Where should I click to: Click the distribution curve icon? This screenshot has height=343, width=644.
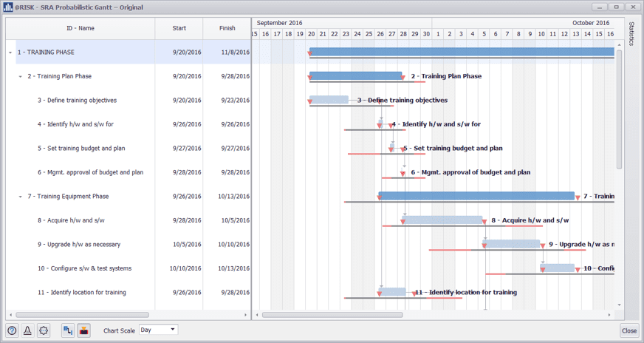point(28,330)
